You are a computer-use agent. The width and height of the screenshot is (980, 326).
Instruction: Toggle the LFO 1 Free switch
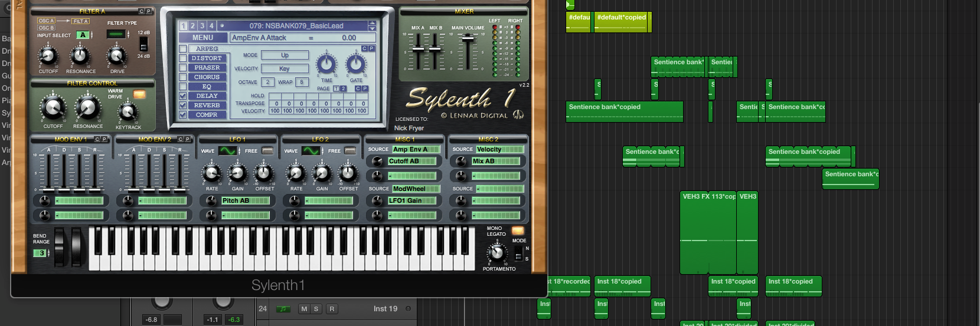[267, 151]
